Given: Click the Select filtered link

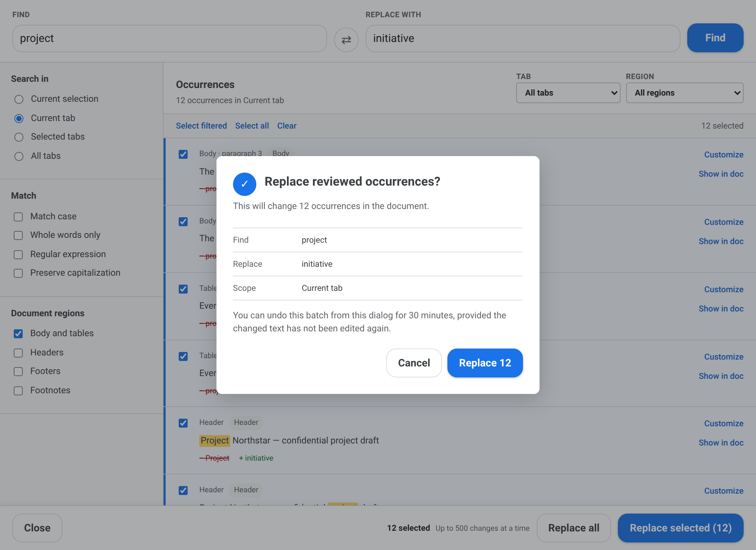Looking at the screenshot, I should coord(201,126).
